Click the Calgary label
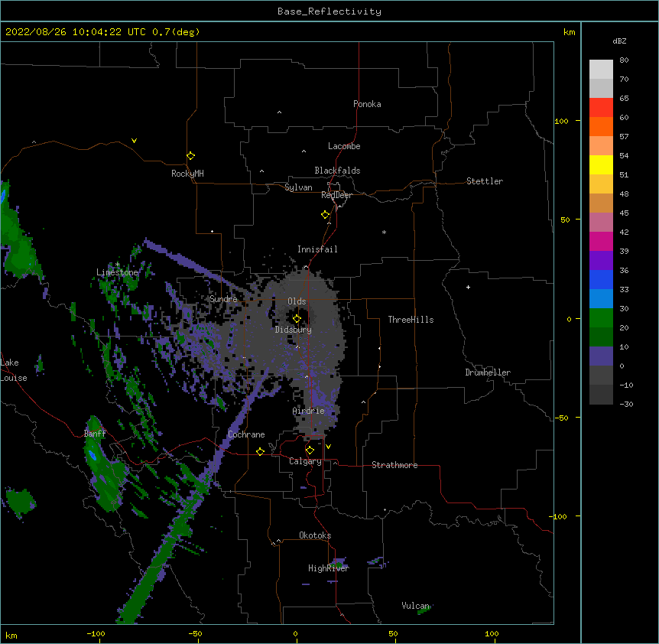This screenshot has height=644, width=659. pos(305,461)
